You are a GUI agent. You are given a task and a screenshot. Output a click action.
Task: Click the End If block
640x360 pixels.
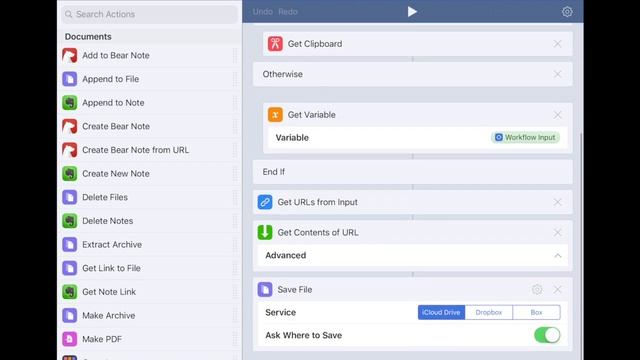click(x=413, y=172)
